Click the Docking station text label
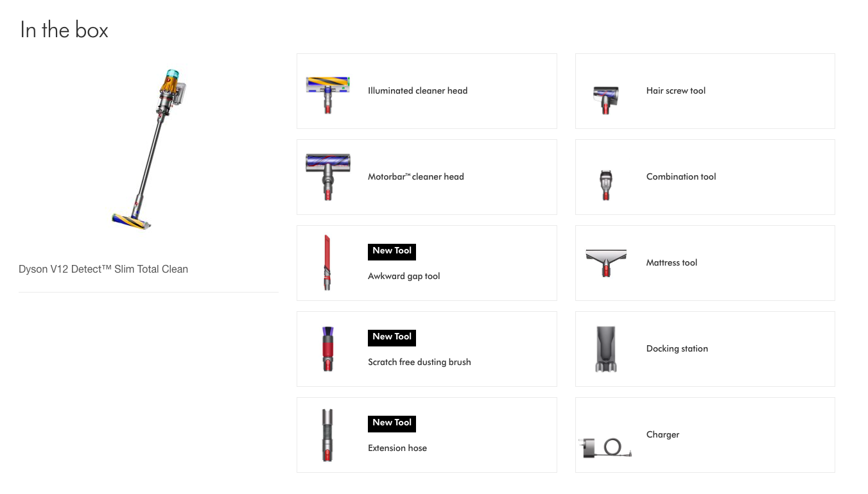 (677, 349)
